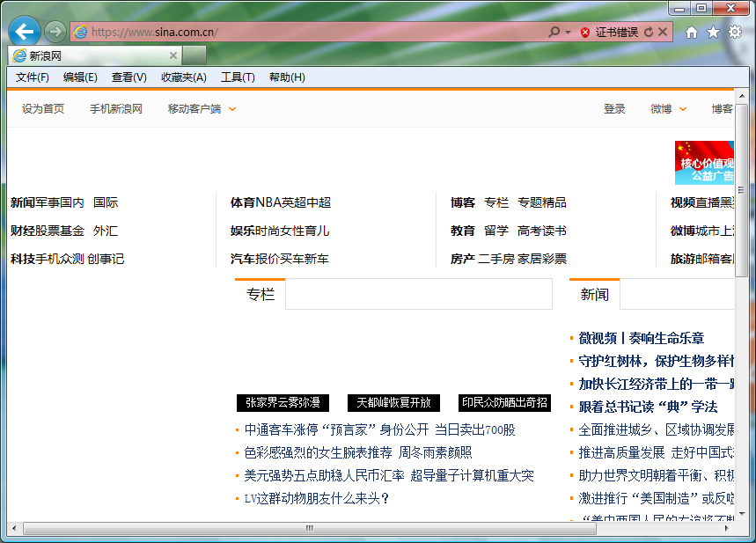Select the 新闻 section tab
756x543 pixels.
point(594,294)
